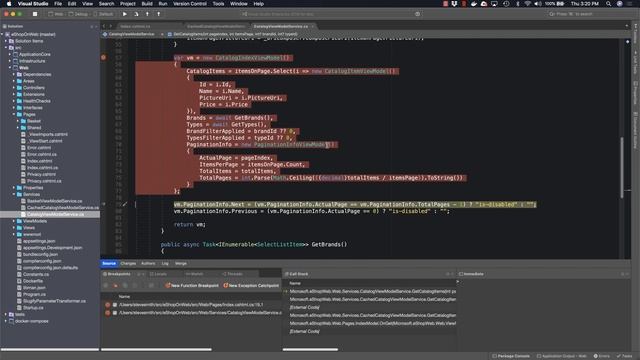Click the navigate back arrow above editor
The width and height of the screenshot is (640, 360).
pos(104,26)
